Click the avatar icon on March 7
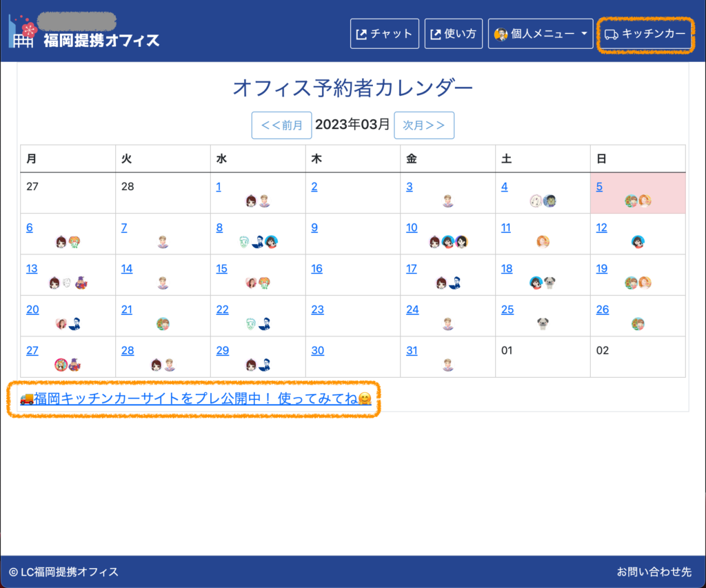The width and height of the screenshot is (706, 588). [163, 242]
